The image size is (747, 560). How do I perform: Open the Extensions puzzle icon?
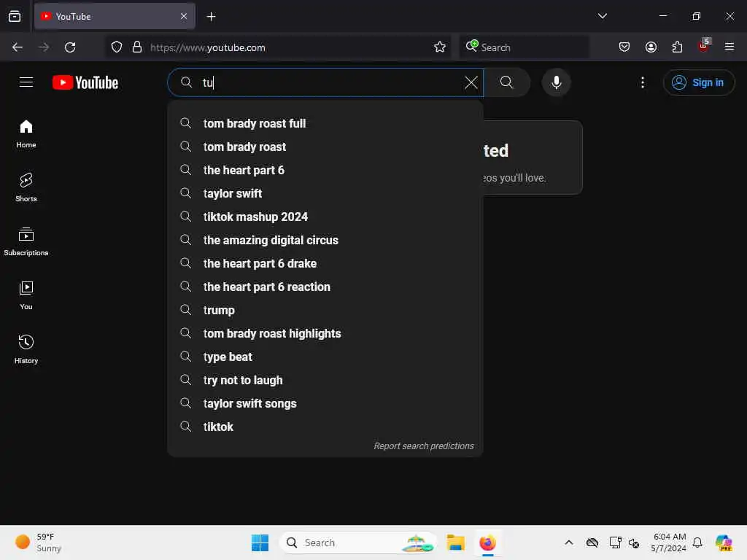pos(677,47)
